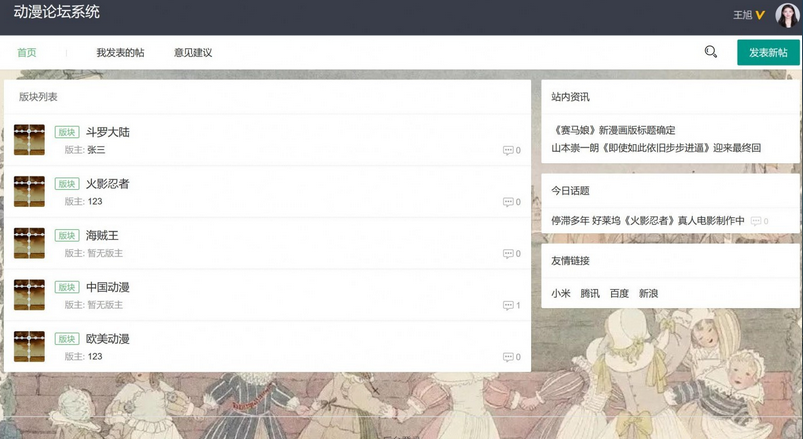
Task: Open the 斗罗大陆 board thumbnail
Action: pos(29,139)
